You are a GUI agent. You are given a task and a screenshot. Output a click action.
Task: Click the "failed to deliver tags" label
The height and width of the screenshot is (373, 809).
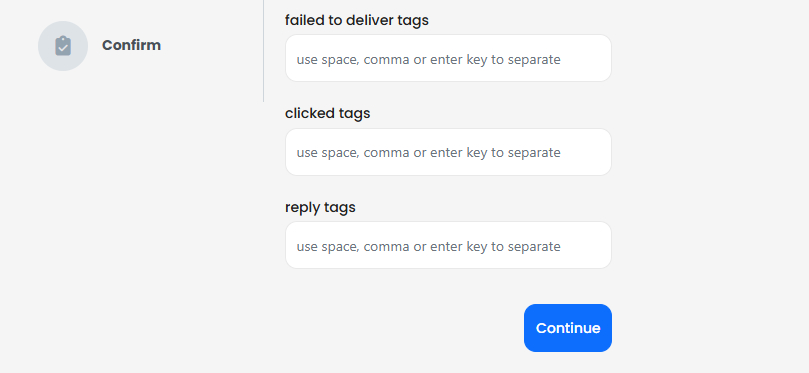coord(357,20)
